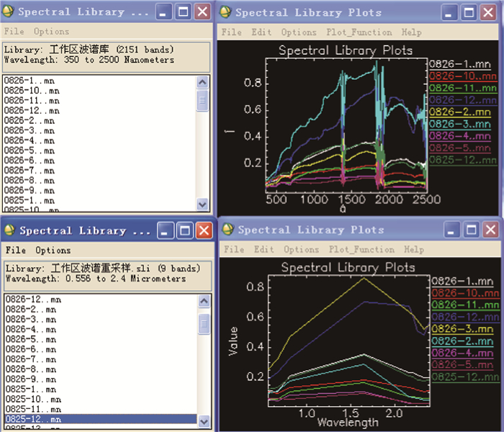Screen dimensions: 504x432
Task: Close the bottom Spectral Library Plots window
Action: (x=490, y=230)
